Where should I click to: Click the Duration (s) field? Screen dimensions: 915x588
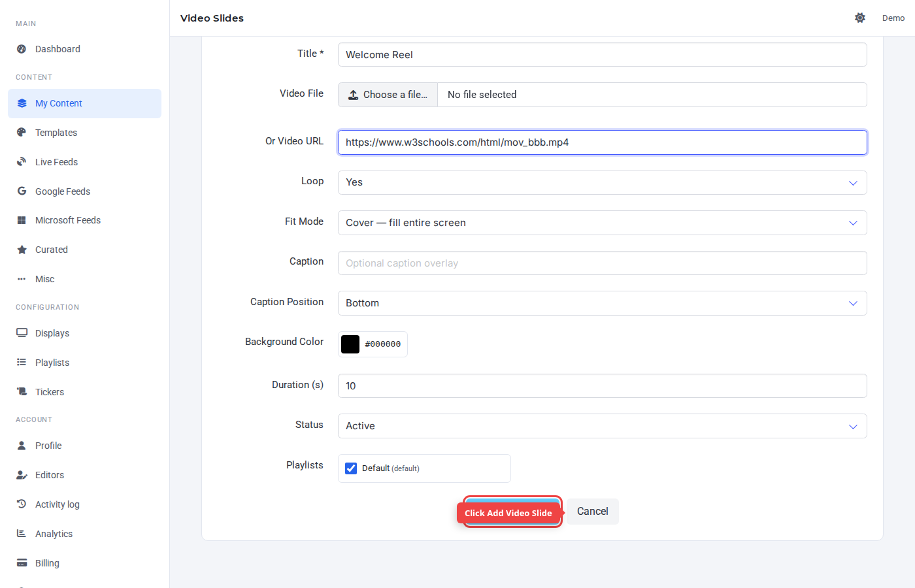(602, 386)
